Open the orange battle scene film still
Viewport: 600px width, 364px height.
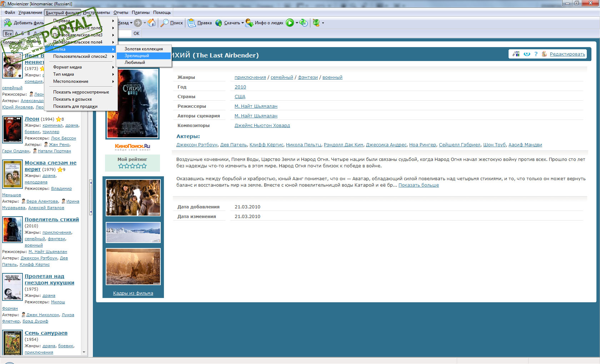click(133, 267)
